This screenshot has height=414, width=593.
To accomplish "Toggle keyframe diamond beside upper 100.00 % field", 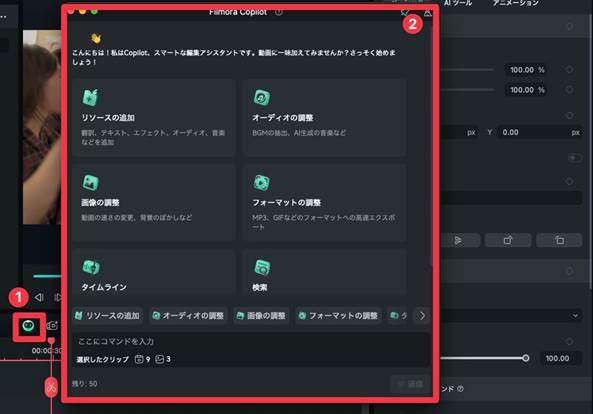I will click(570, 70).
